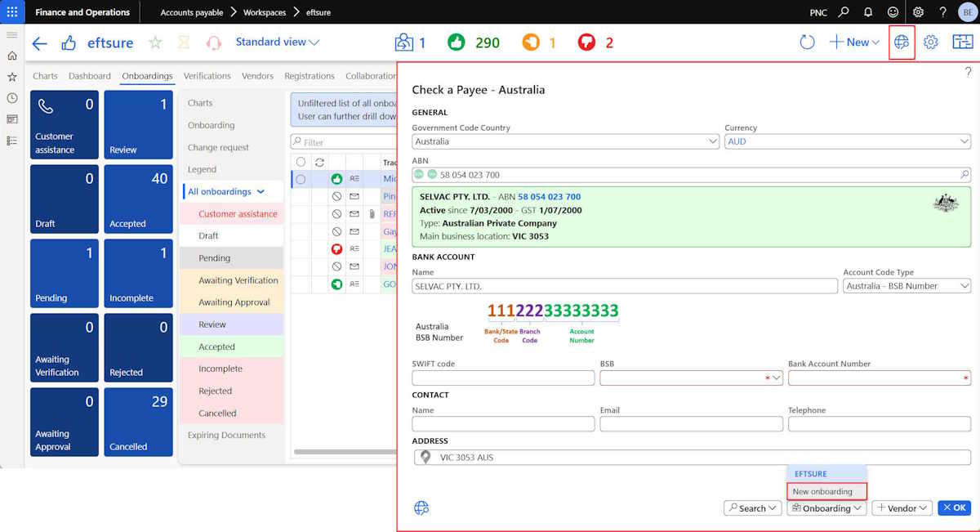Screen dimensions: 980x532
Task: Expand the left navigation hamburger menu
Action: (11, 35)
